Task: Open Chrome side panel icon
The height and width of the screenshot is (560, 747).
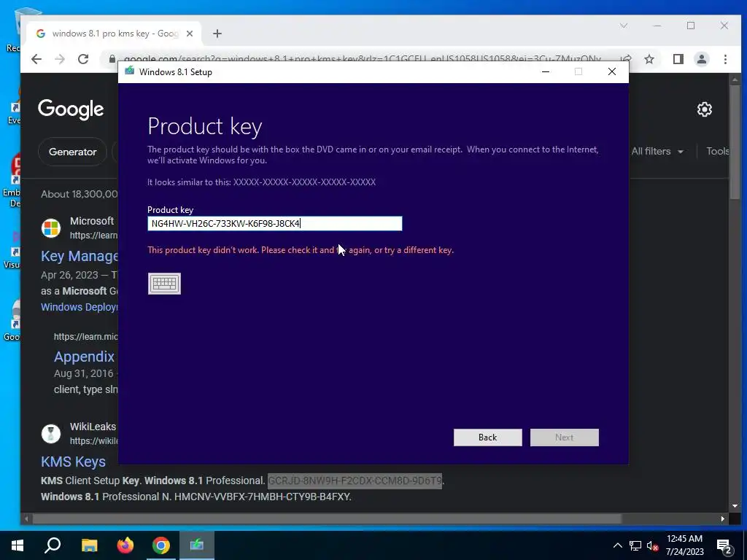Action: click(678, 59)
